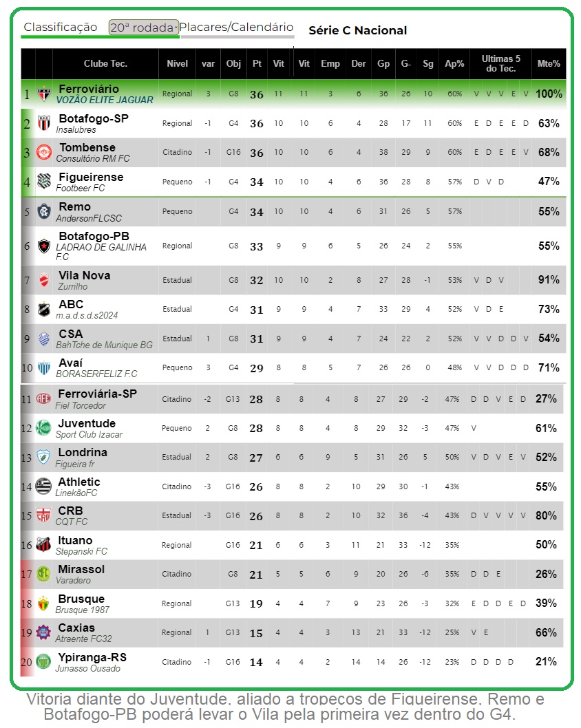Click the Brusque club crest icon
581x728 pixels.
coord(44,603)
